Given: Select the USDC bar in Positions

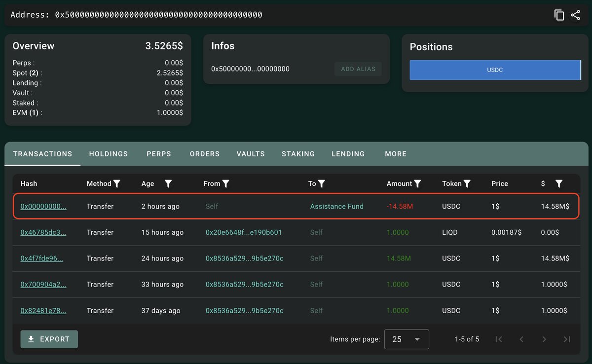Looking at the screenshot, I should click(495, 70).
